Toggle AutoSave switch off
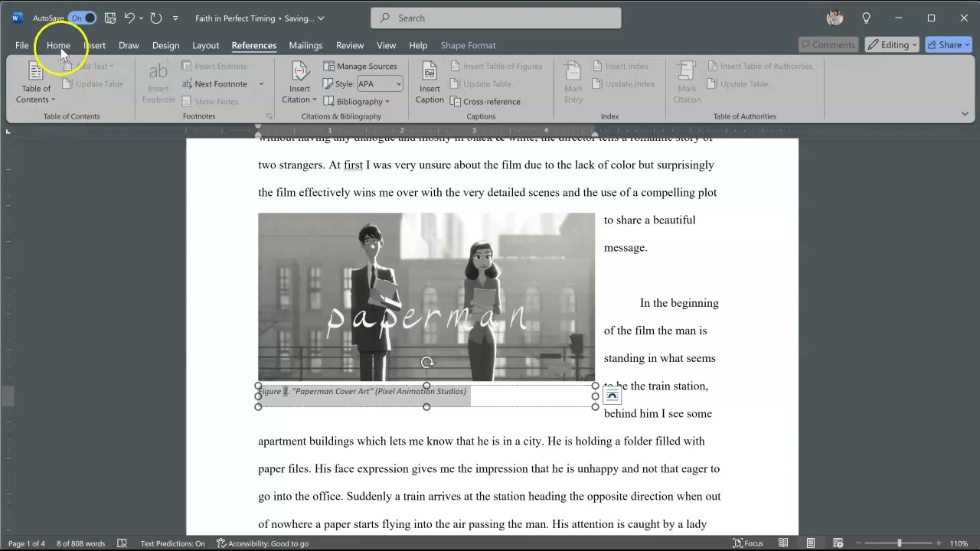The width and height of the screenshot is (980, 551). (x=82, y=18)
